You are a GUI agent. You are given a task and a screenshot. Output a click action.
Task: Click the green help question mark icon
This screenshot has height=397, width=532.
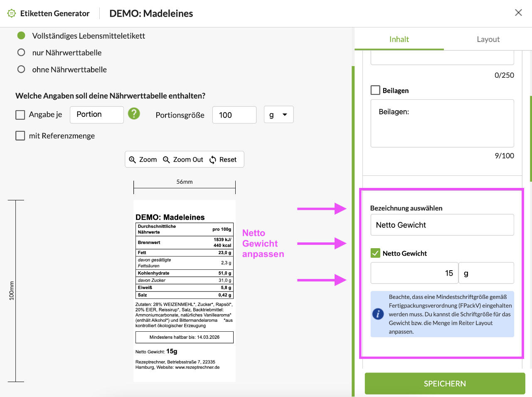[134, 113]
